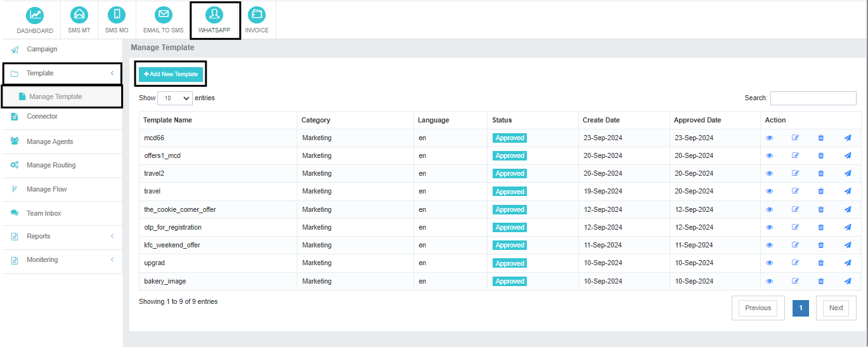This screenshot has width=868, height=347.
Task: Click edit icon for bakery_image
Action: coord(795,281)
